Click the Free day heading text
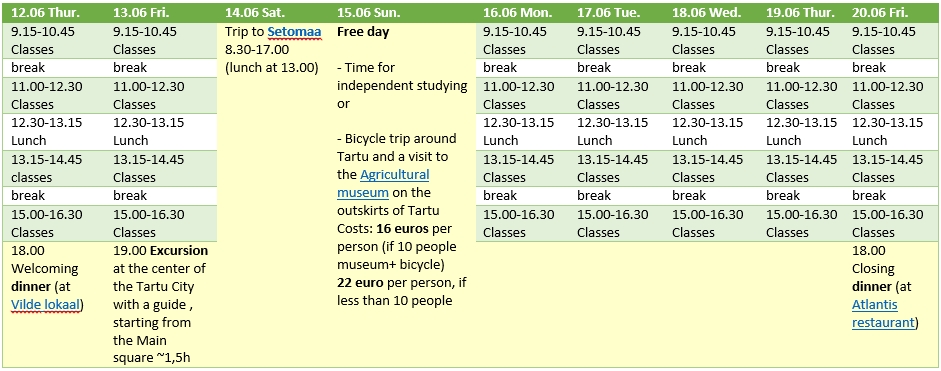The height and width of the screenshot is (371, 941). click(363, 32)
